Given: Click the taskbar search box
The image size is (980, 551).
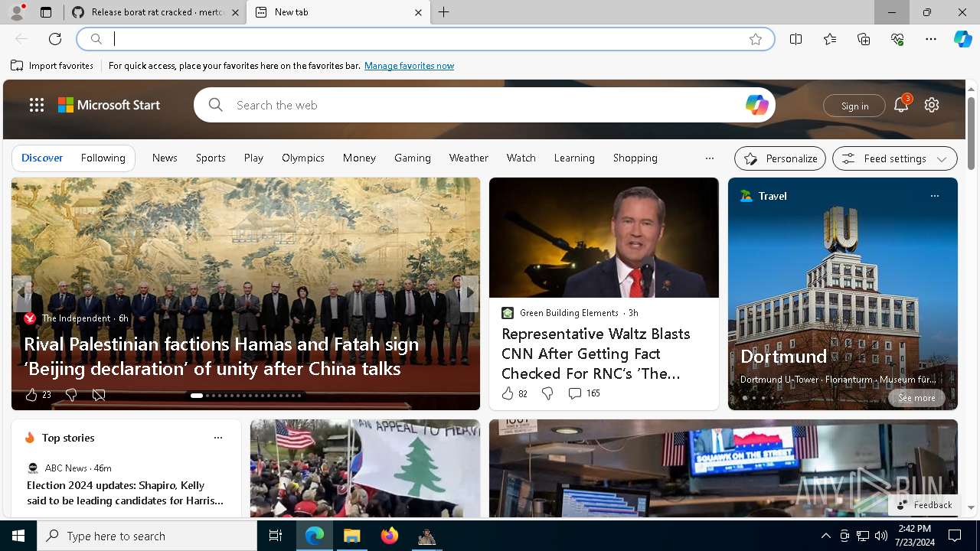Looking at the screenshot, I should [147, 536].
